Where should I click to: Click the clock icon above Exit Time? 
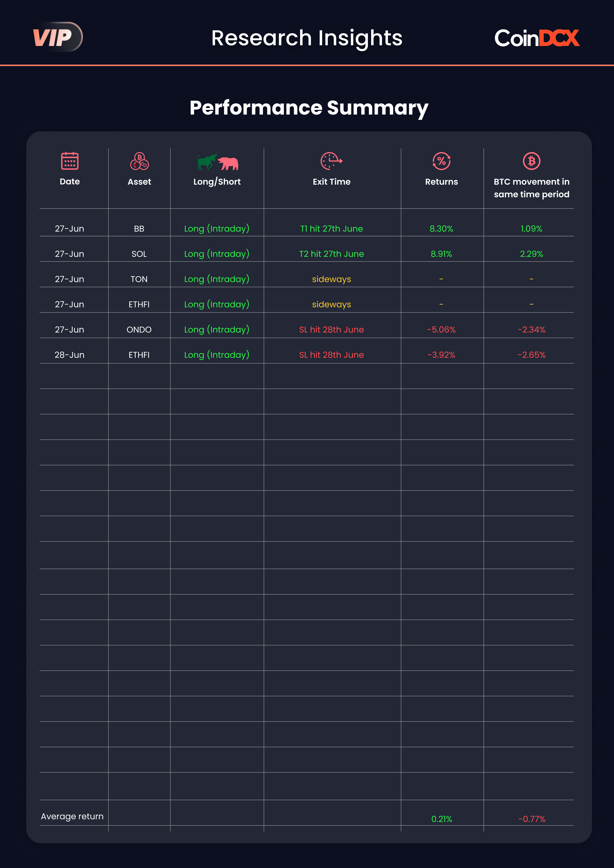tap(332, 161)
